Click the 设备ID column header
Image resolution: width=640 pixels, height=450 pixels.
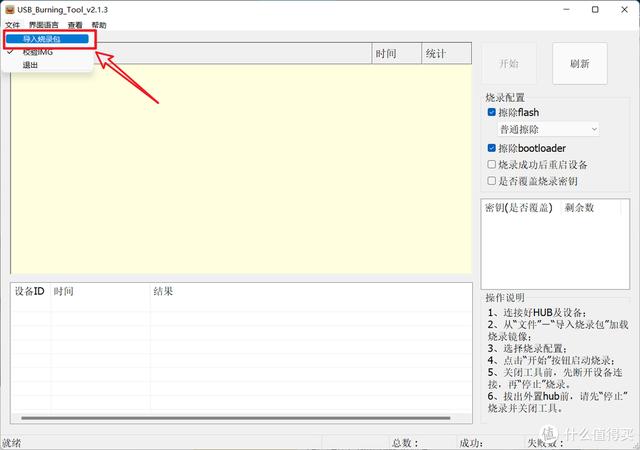pyautogui.click(x=30, y=291)
